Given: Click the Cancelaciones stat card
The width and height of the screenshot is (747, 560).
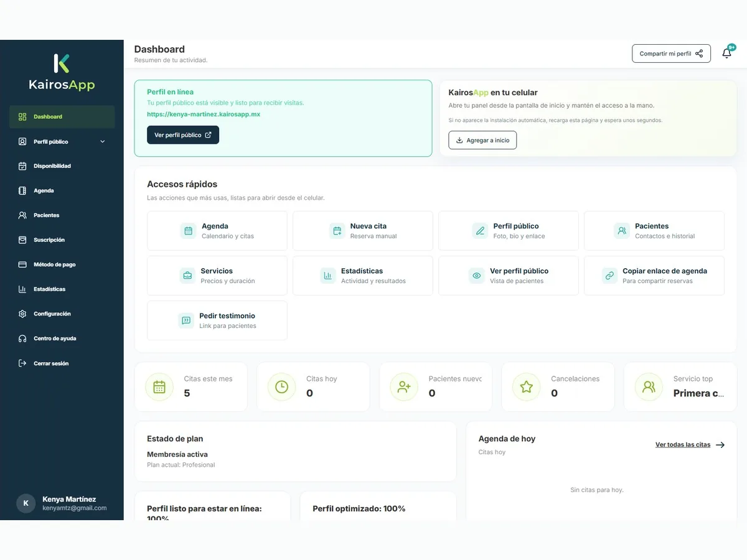Looking at the screenshot, I should pos(558,387).
